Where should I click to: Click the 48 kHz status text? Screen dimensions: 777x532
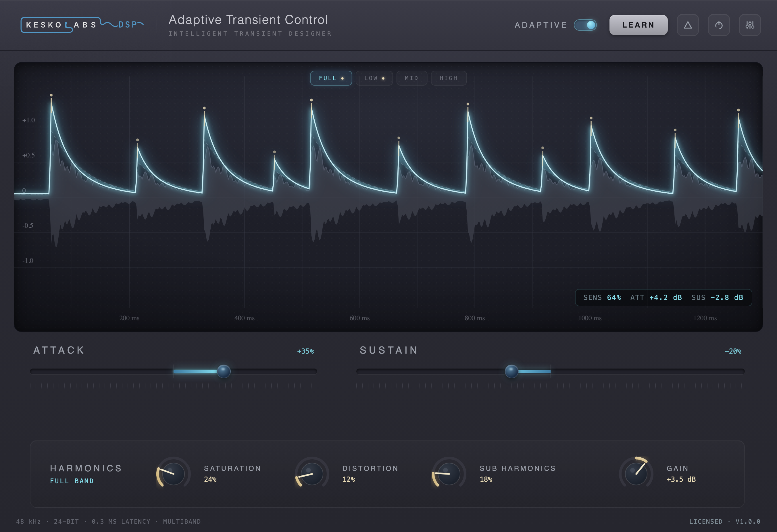(28, 522)
